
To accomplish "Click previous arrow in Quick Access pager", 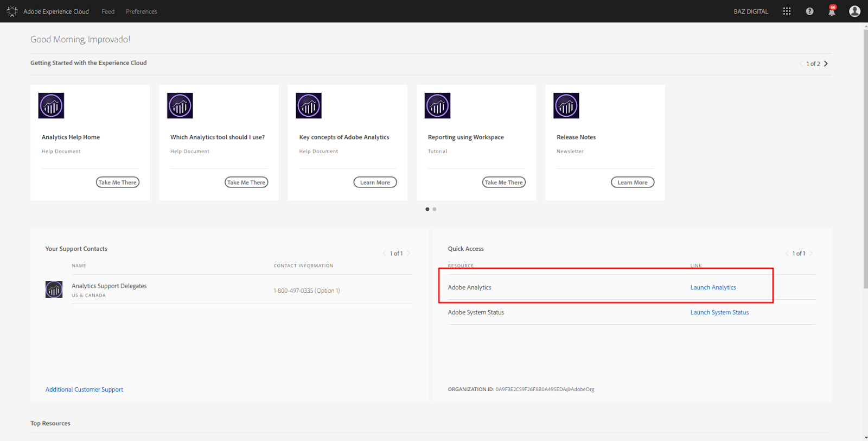I will pyautogui.click(x=787, y=253).
